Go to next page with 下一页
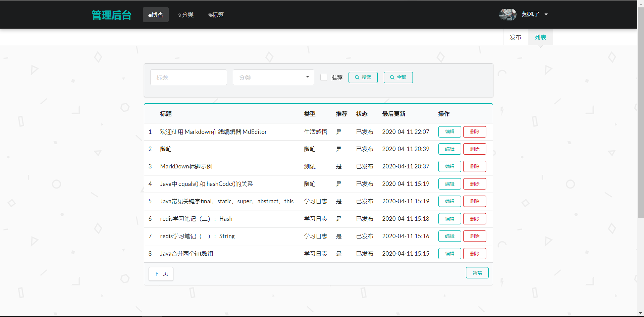Screen dimensions: 644x317 coord(161,274)
